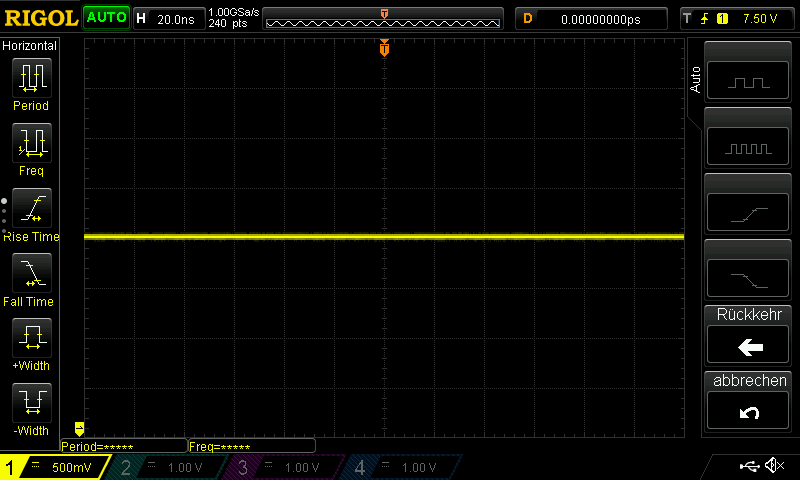Click the waveform memory overview bar
The image size is (800, 480).
pyautogui.click(x=383, y=19)
